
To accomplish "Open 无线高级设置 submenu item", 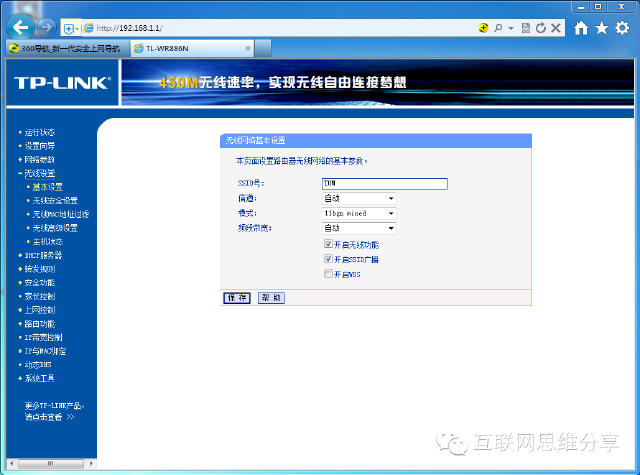I will [55, 228].
